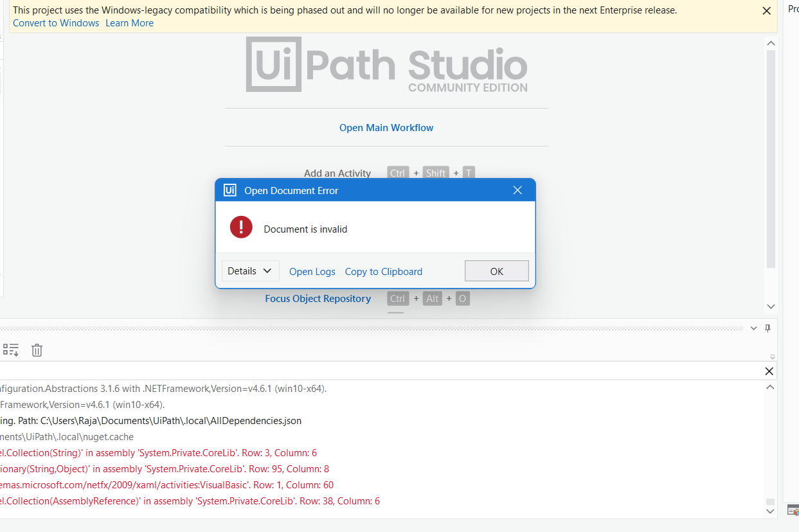799x532 pixels.
Task: Open output toolbar overflow arrow
Action: (x=773, y=357)
